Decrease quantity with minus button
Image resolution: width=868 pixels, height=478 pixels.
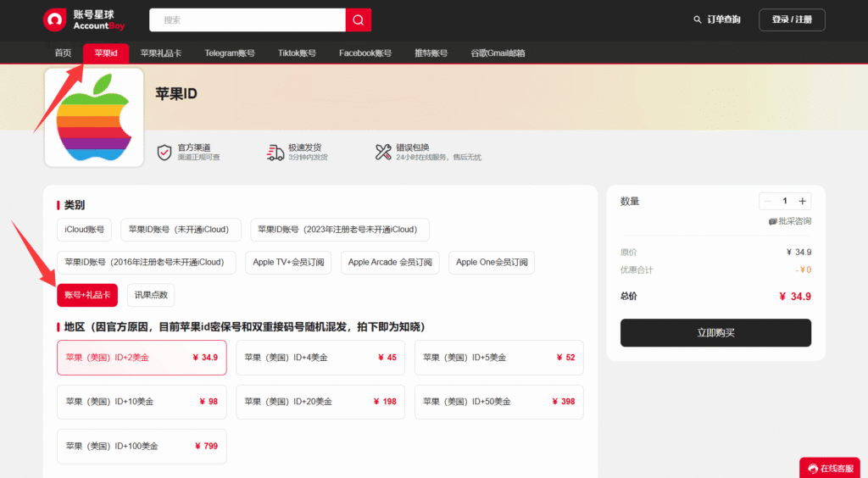(x=767, y=201)
